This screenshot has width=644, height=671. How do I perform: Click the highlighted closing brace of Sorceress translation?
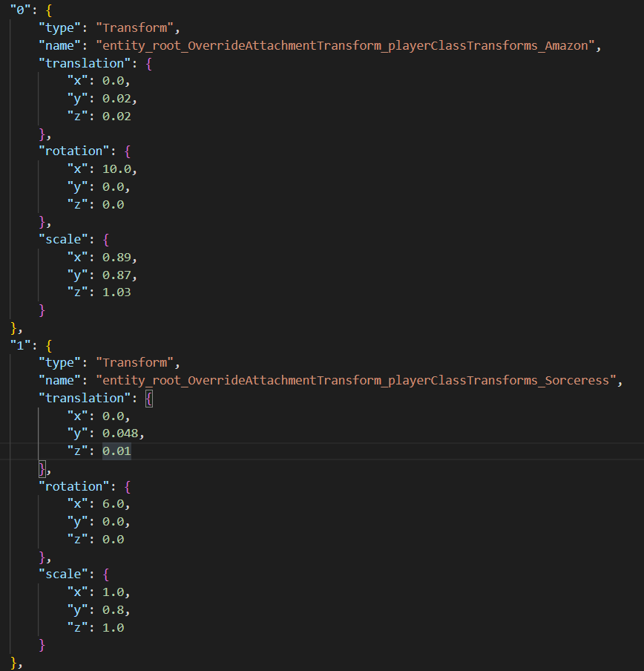(x=42, y=469)
